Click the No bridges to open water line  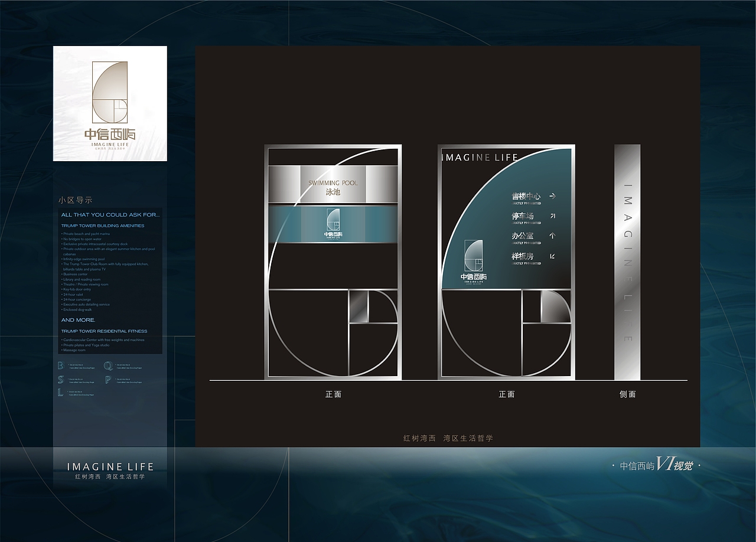coord(82,239)
